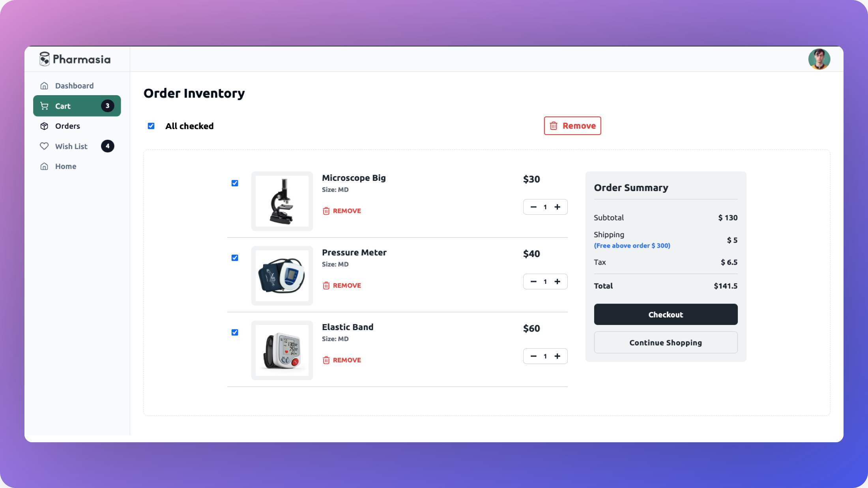Click the red Remove button at top
This screenshot has width=868, height=488.
coord(572,125)
